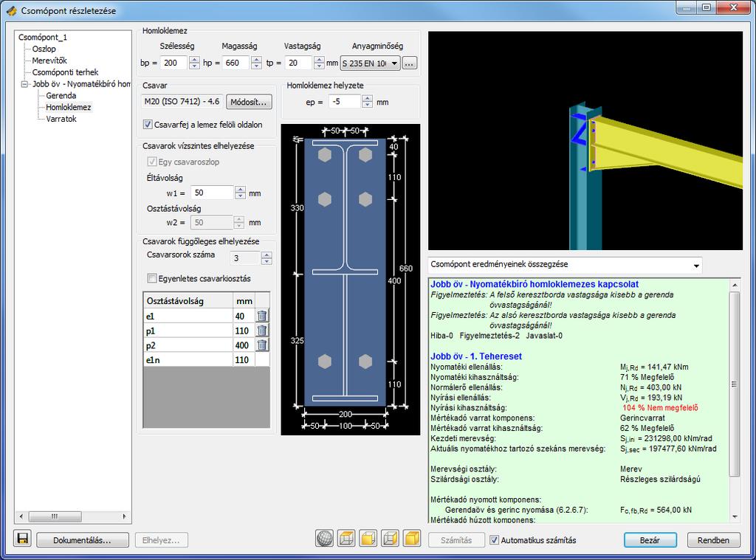This screenshot has height=560, width=756.
Task: Click bp width spinner arrows
Action: tap(194, 63)
